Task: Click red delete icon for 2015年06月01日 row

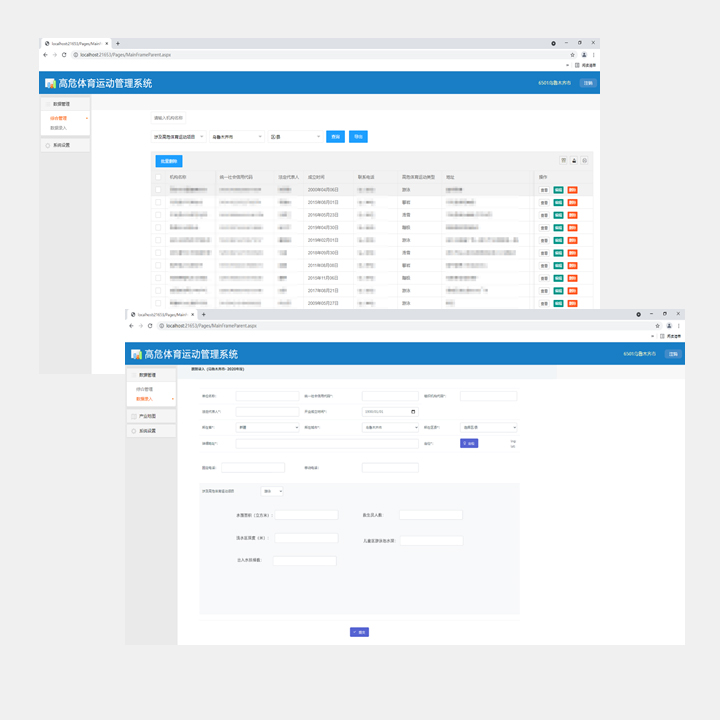Action: pyautogui.click(x=573, y=202)
